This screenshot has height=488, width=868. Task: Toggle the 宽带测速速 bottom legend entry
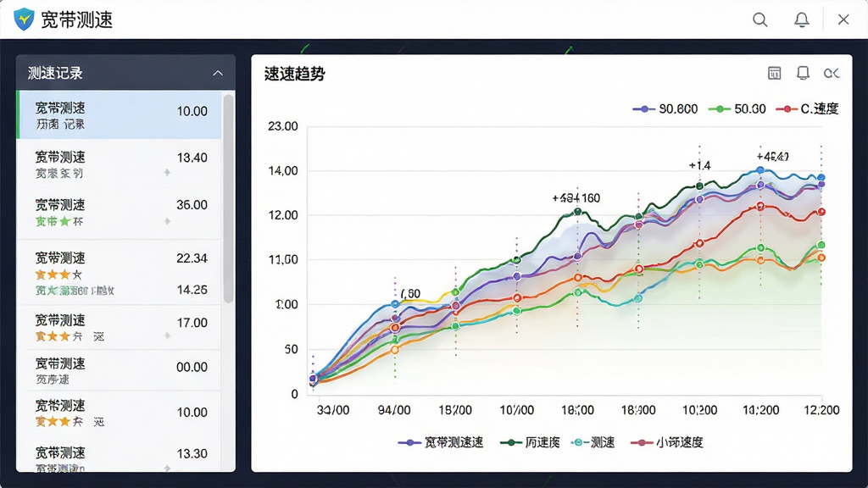441,442
